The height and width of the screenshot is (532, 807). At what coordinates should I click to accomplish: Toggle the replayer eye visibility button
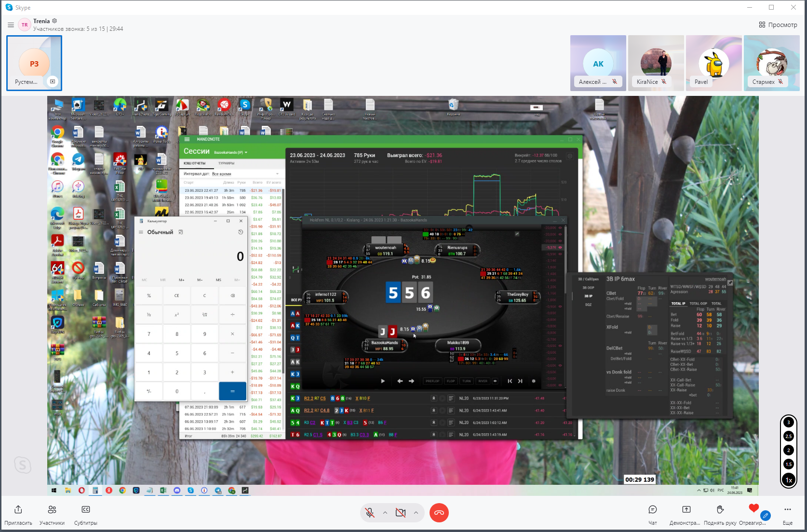point(495,381)
